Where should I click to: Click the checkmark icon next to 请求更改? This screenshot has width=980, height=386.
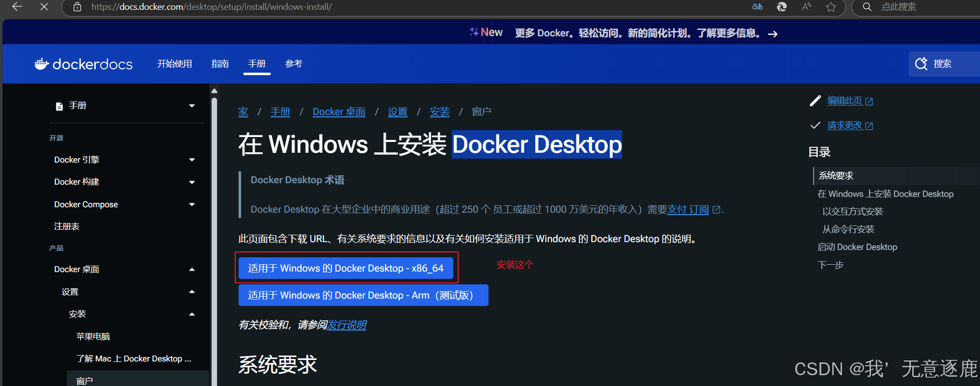815,125
